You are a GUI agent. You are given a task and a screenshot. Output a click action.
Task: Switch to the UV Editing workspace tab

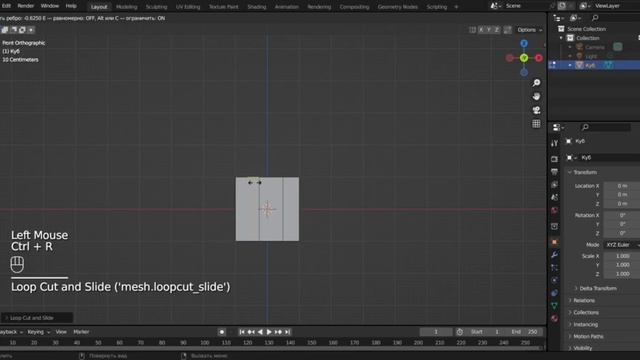188,7
